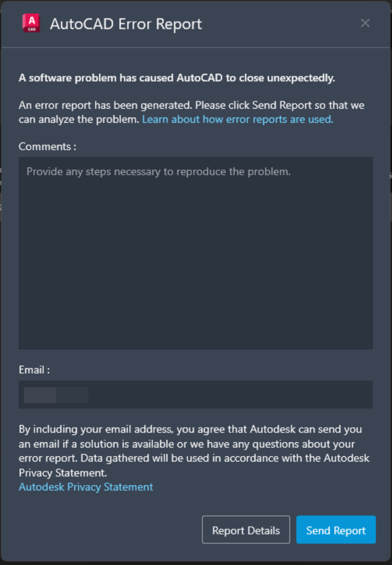The width and height of the screenshot is (392, 565).
Task: Click the red AutoCAD badge next to the title
Action: [30, 22]
